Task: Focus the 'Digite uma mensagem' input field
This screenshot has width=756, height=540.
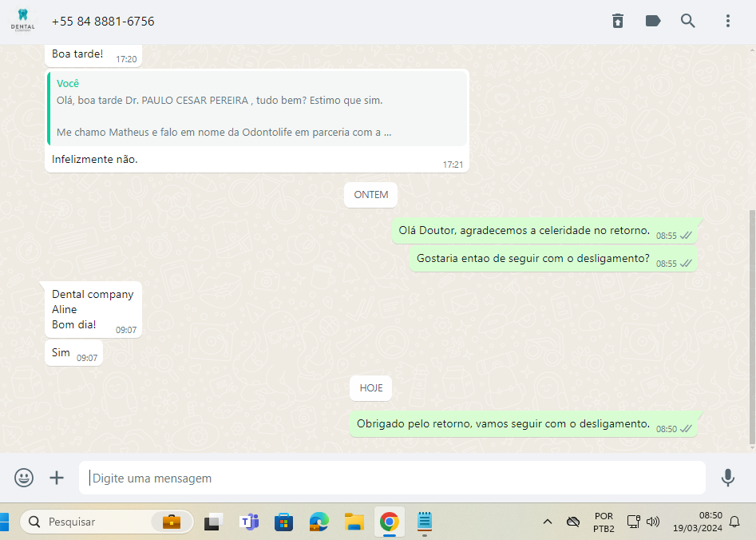Action: coord(392,478)
